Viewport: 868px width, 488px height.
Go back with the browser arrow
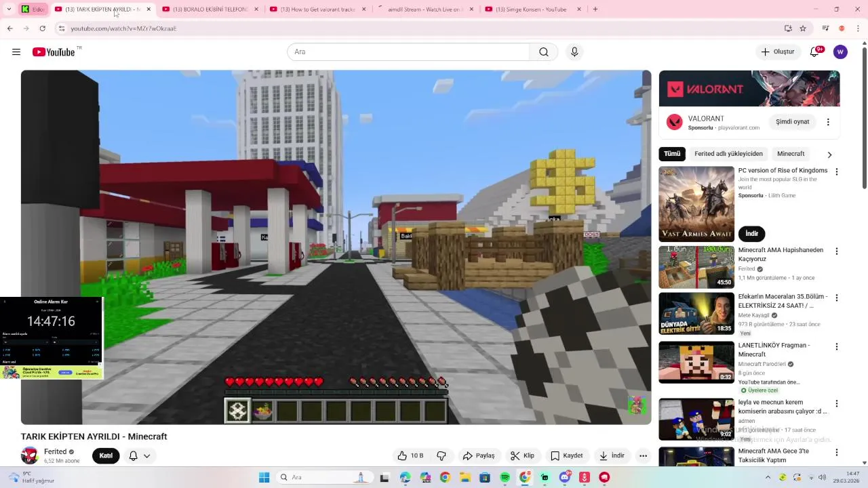tap(9, 28)
